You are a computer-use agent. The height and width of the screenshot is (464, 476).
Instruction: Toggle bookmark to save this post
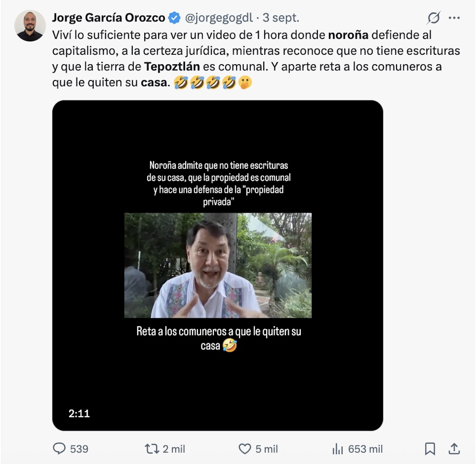pyautogui.click(x=431, y=448)
